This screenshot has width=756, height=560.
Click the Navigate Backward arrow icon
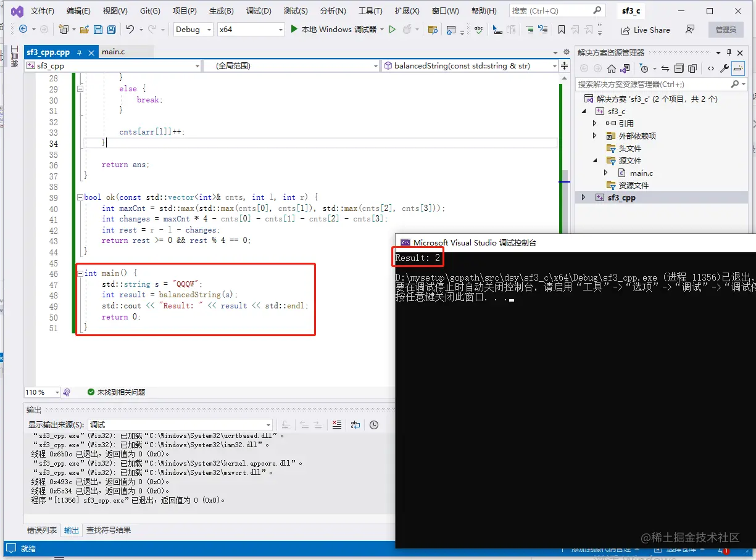[23, 29]
